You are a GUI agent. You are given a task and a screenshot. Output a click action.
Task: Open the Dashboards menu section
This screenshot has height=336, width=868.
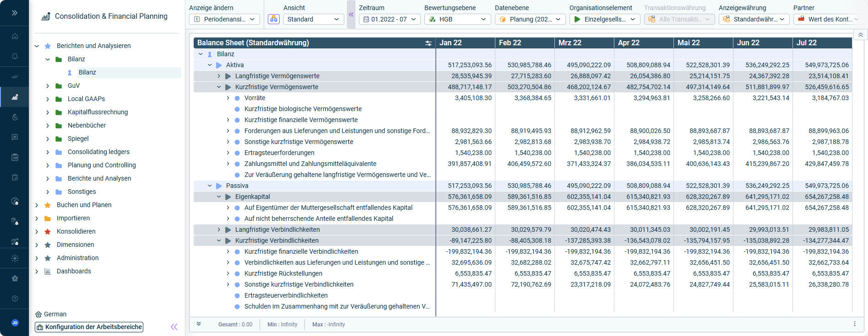point(74,271)
